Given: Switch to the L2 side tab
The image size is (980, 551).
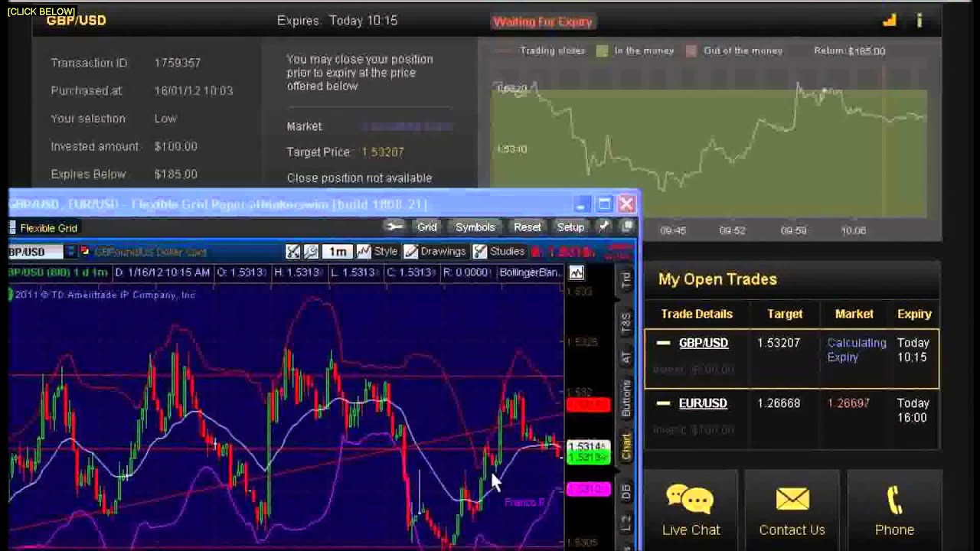Looking at the screenshot, I should pyautogui.click(x=626, y=524).
